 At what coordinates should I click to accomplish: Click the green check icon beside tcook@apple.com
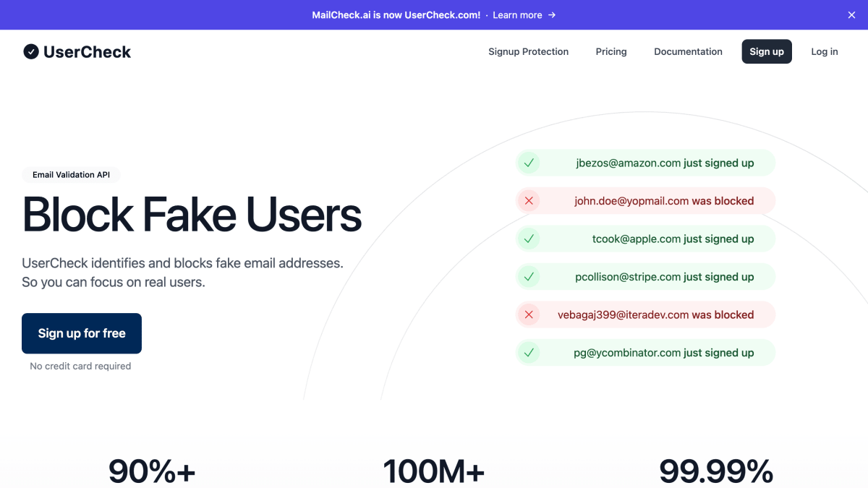529,239
